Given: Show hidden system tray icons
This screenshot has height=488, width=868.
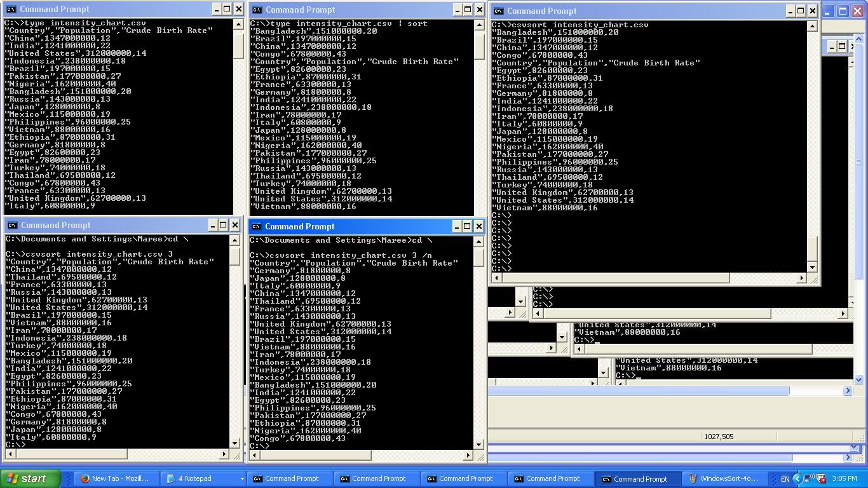Looking at the screenshot, I should pos(797,478).
